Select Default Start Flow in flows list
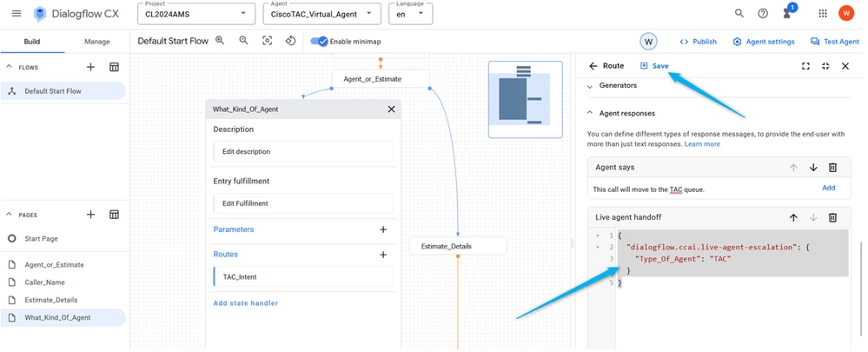 click(63, 90)
